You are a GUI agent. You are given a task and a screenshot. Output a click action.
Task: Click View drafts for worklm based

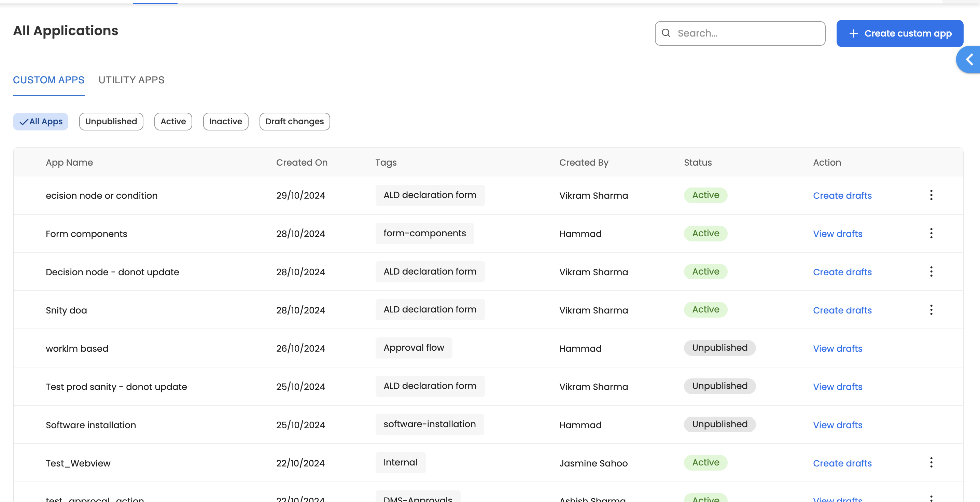pyautogui.click(x=837, y=348)
